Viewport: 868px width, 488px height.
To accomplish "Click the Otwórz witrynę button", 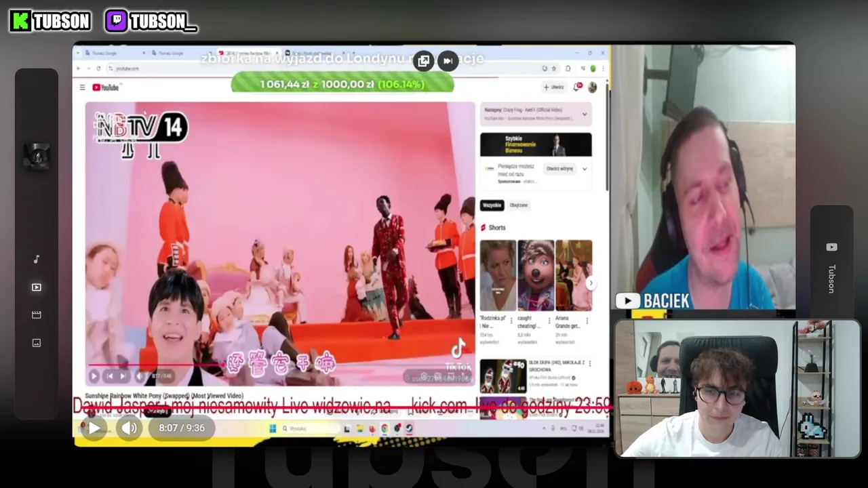I will tap(560, 169).
